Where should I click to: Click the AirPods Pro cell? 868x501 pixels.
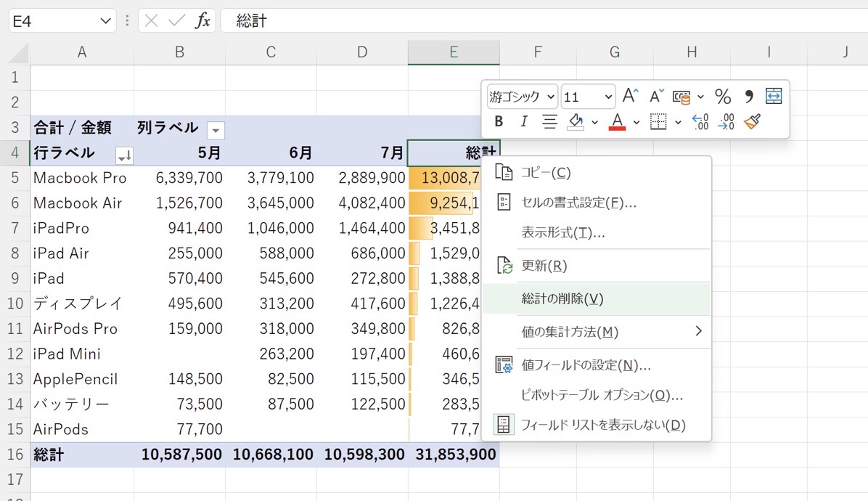coord(82,328)
